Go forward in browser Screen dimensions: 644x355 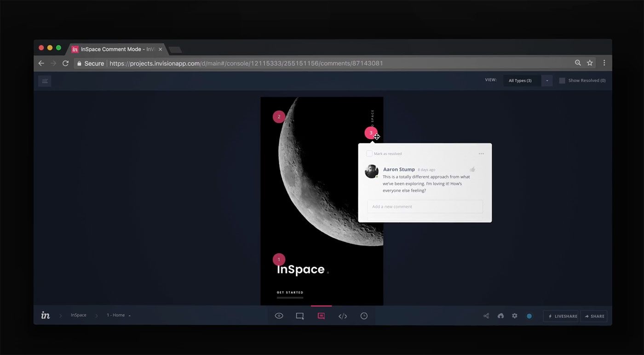[x=53, y=63]
